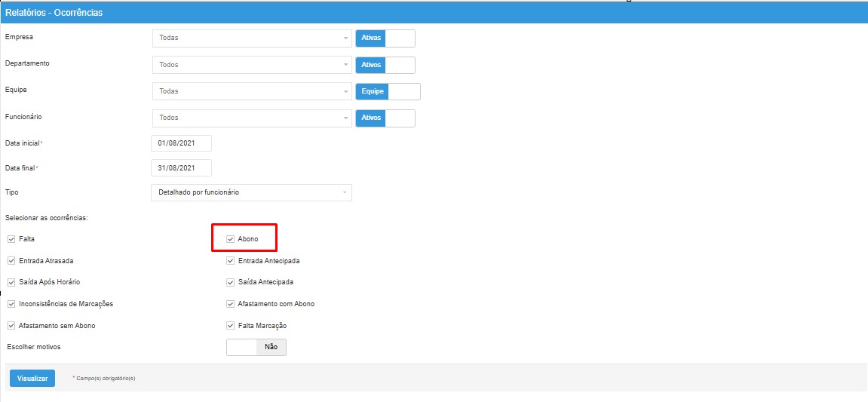Deselect Inconsistências de Marcações checkbox

(x=11, y=304)
